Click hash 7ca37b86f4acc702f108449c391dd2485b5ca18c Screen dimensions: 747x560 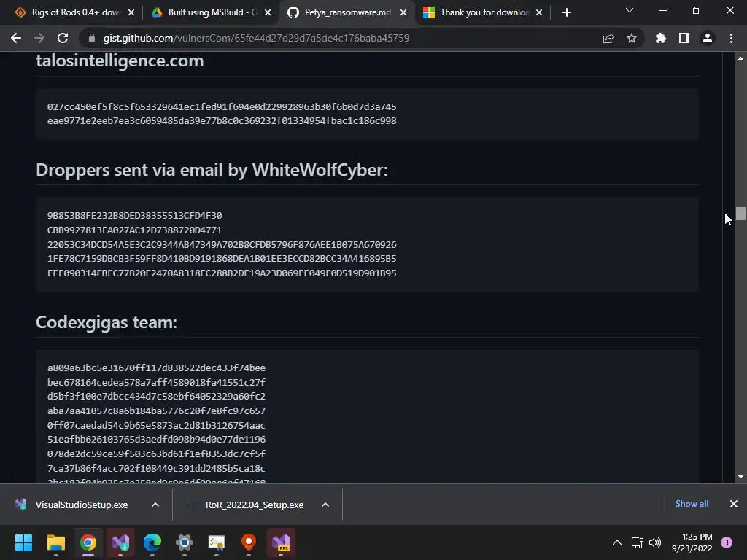click(x=156, y=468)
